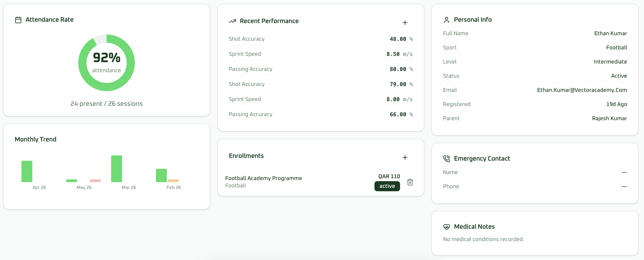Click the Feb 26 axis label
This screenshot has width=644, height=260.
(x=174, y=187)
